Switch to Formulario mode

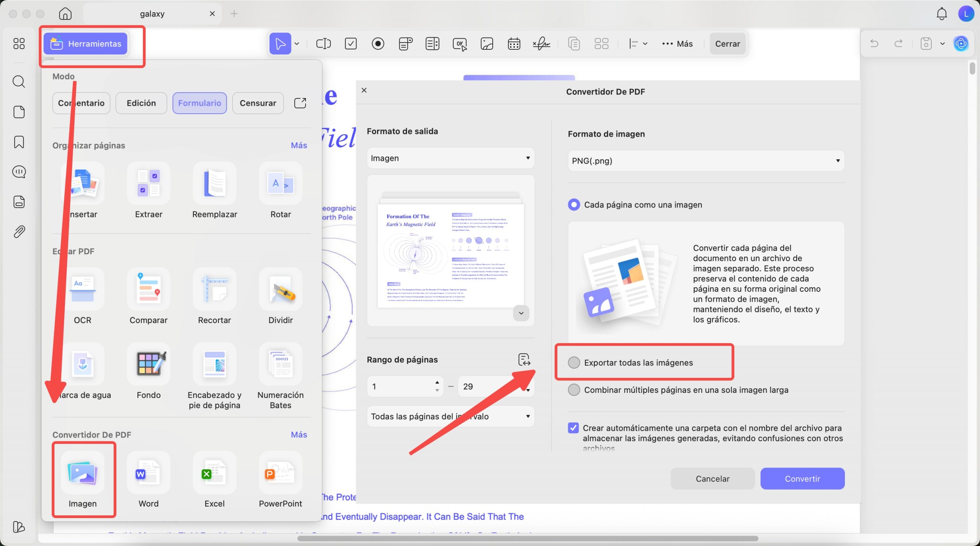199,103
